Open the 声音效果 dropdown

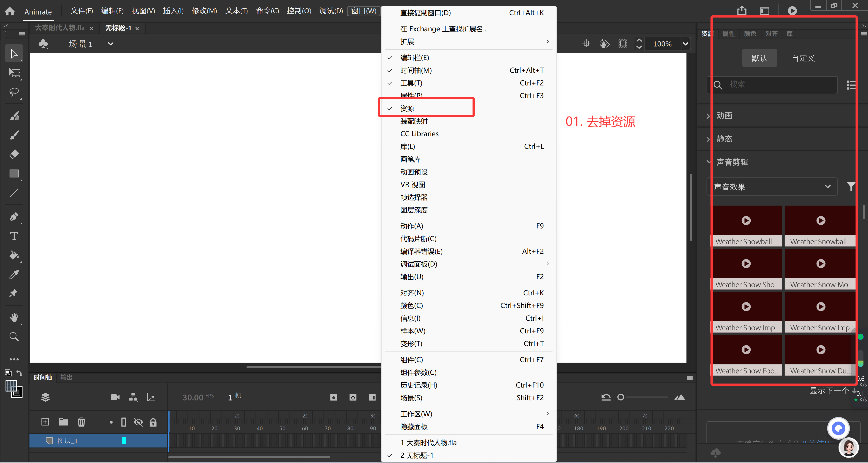pyautogui.click(x=772, y=187)
